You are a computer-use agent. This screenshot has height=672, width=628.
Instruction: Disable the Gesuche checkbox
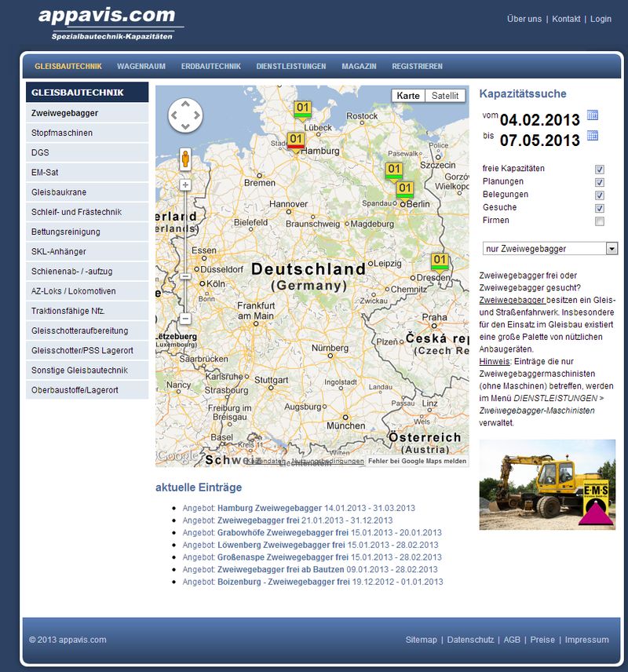[599, 208]
